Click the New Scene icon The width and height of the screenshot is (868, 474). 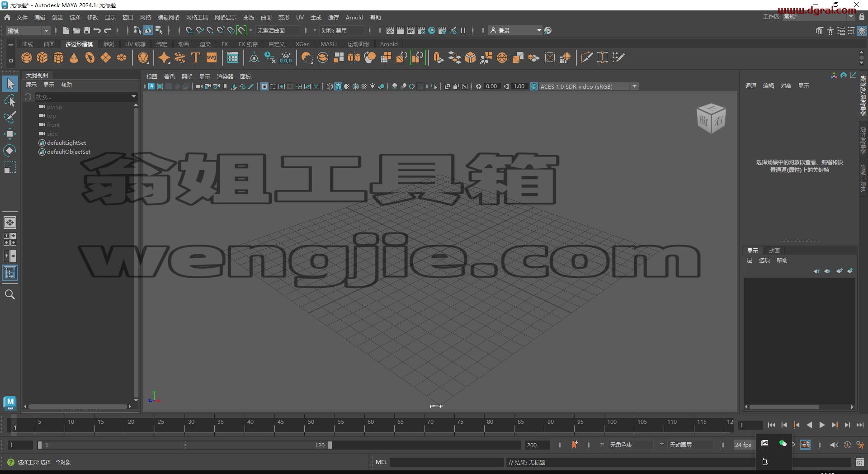click(x=66, y=30)
